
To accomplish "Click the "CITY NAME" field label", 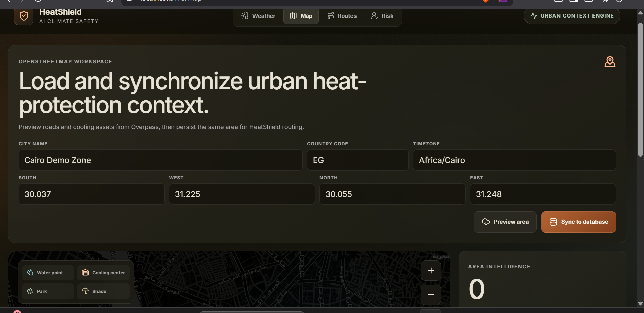I will pyautogui.click(x=33, y=144).
